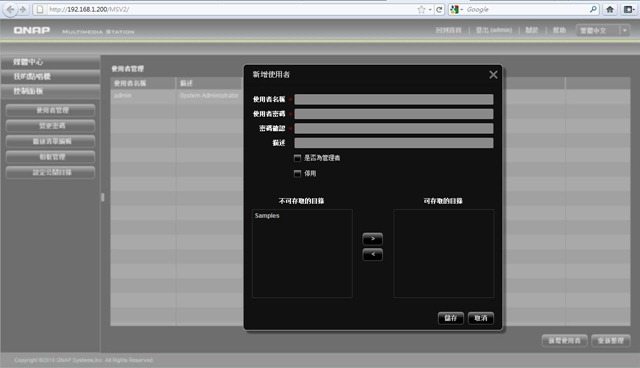Open the browser home page icon
640x368 pixels.
tap(610, 9)
